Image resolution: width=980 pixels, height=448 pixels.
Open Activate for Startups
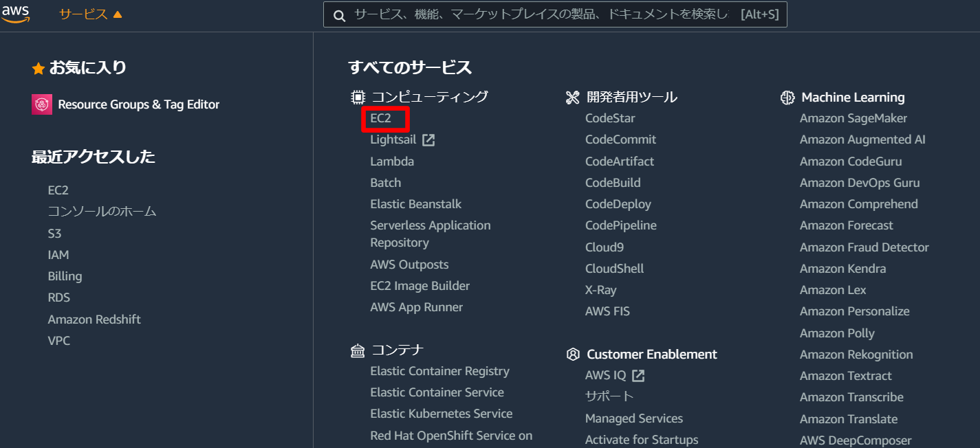coord(642,440)
